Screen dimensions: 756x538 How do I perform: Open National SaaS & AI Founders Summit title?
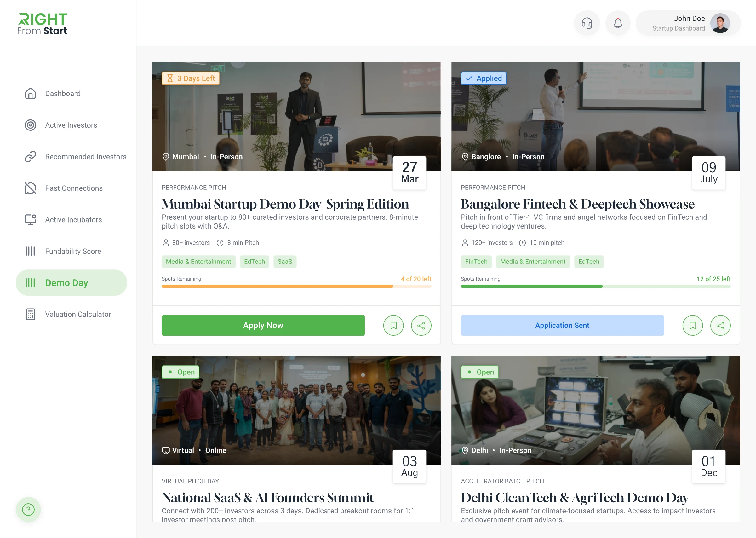click(x=267, y=498)
